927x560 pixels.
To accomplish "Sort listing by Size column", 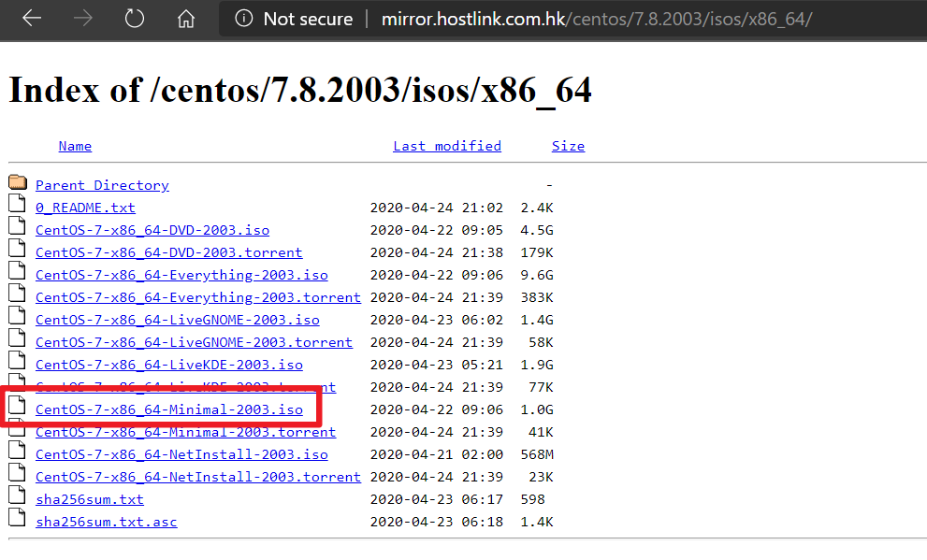I will (568, 146).
